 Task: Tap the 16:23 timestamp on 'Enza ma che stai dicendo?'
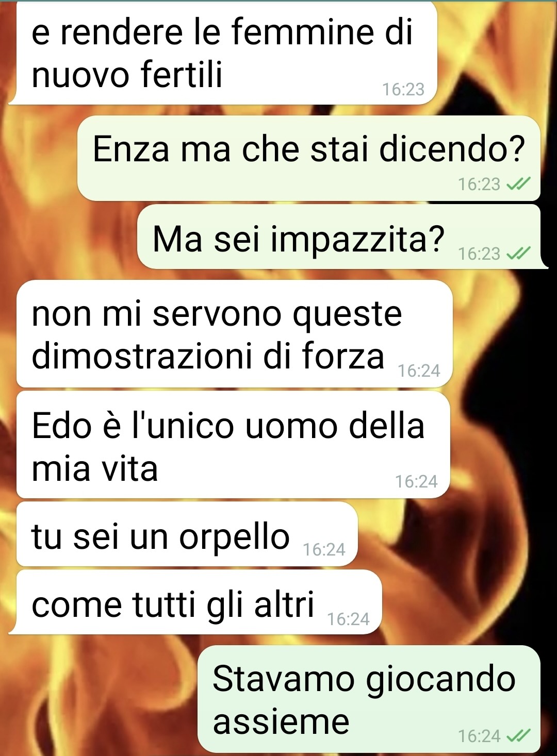479,184
